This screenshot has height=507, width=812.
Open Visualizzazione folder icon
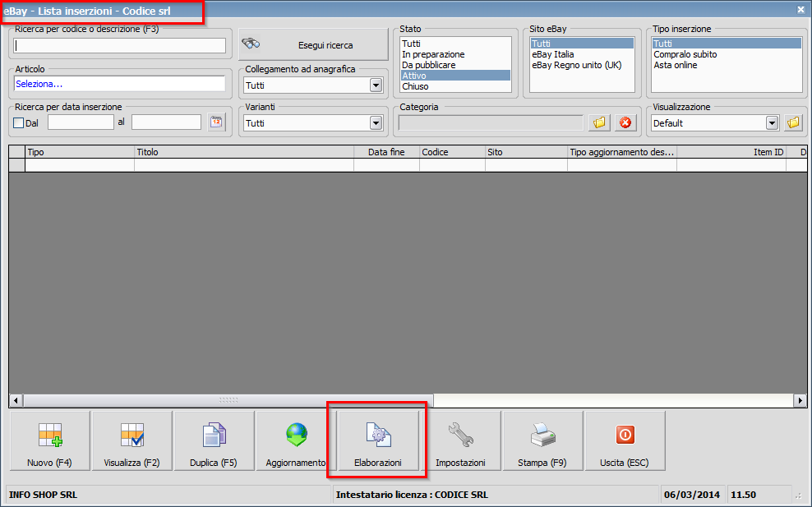[793, 122]
